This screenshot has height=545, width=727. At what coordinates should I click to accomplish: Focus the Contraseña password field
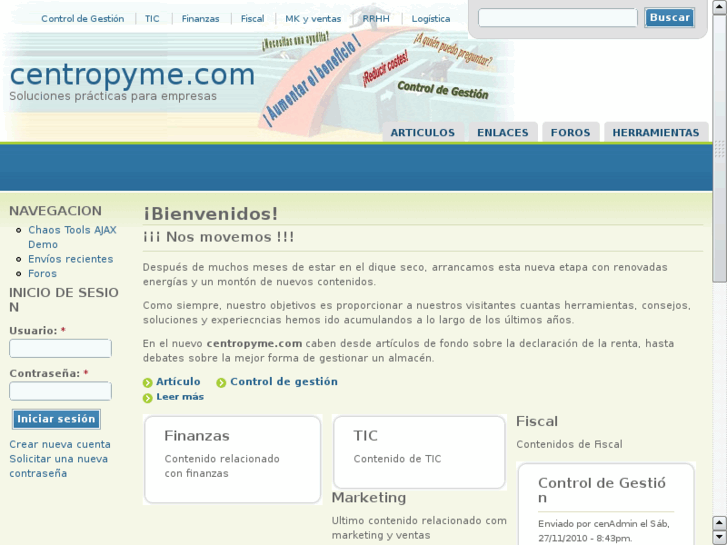pos(60,391)
